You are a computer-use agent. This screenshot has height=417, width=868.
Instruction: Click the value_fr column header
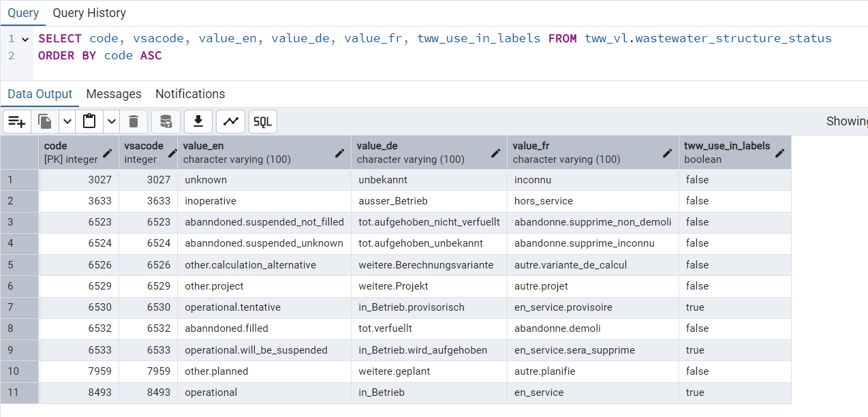point(593,153)
